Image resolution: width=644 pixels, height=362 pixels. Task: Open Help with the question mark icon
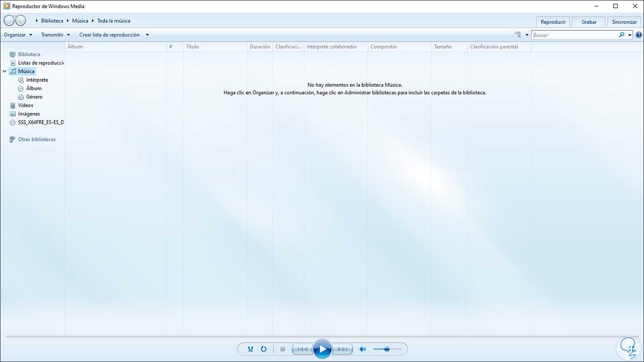(639, 35)
